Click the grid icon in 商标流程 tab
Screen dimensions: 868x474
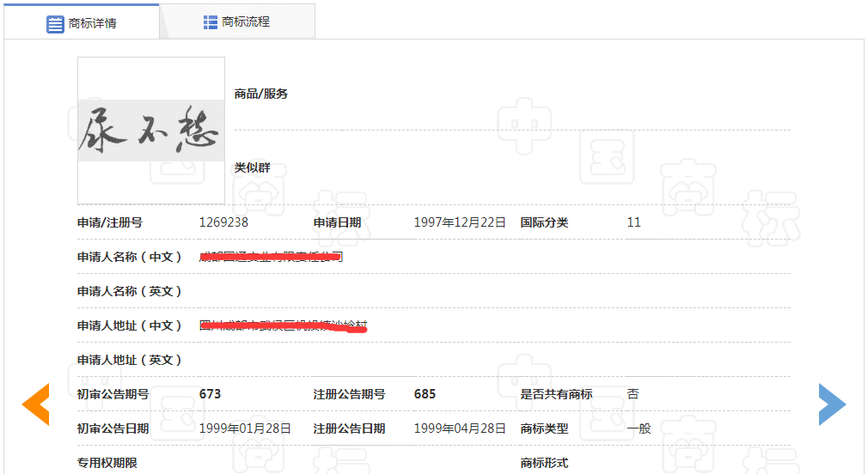211,22
